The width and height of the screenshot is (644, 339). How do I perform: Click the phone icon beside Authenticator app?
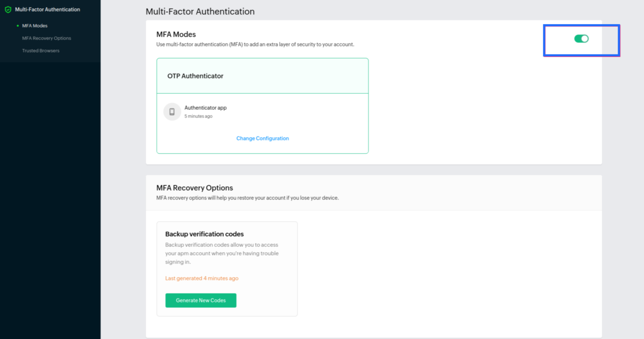[x=172, y=111]
